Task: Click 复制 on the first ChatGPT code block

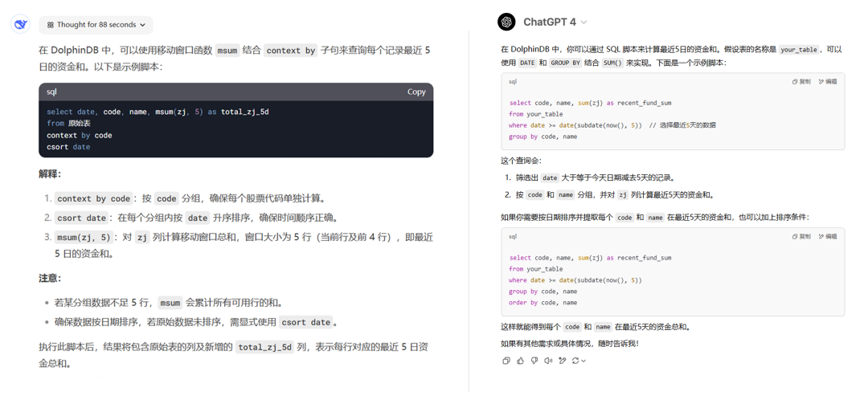Action: point(801,82)
